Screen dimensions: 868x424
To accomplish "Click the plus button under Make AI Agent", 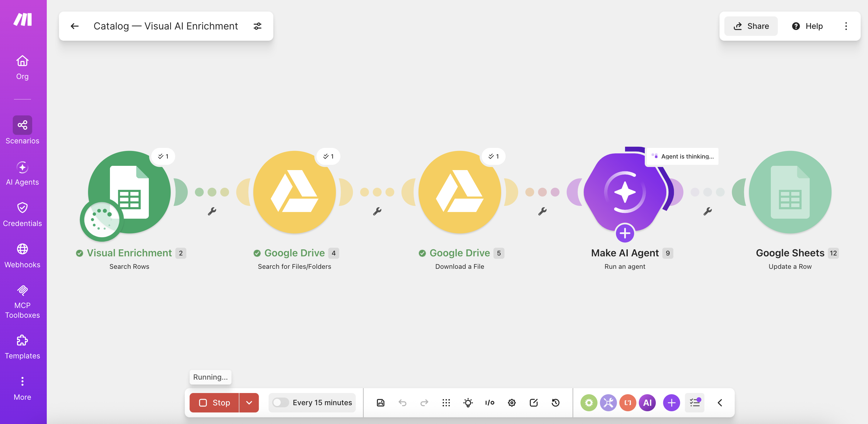I will 625,233.
